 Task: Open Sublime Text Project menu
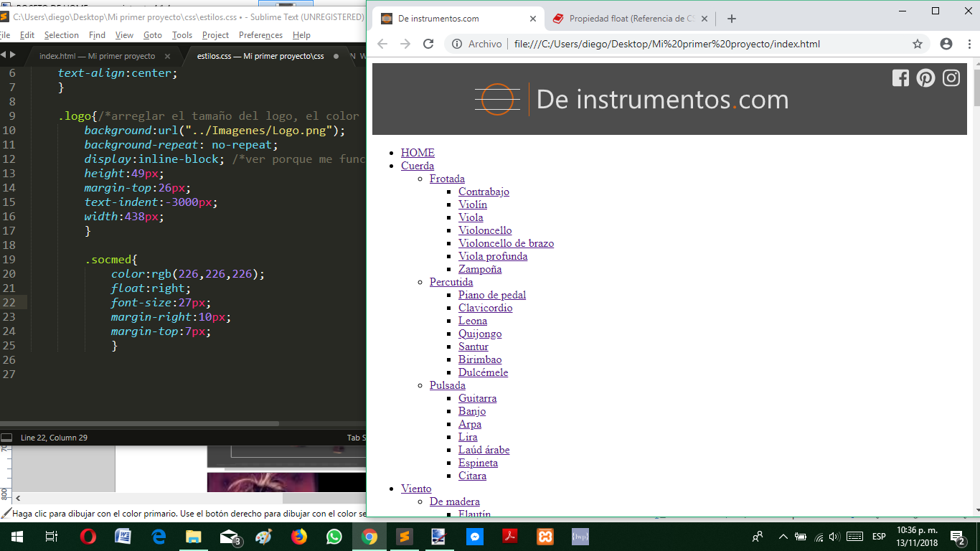[x=215, y=34]
